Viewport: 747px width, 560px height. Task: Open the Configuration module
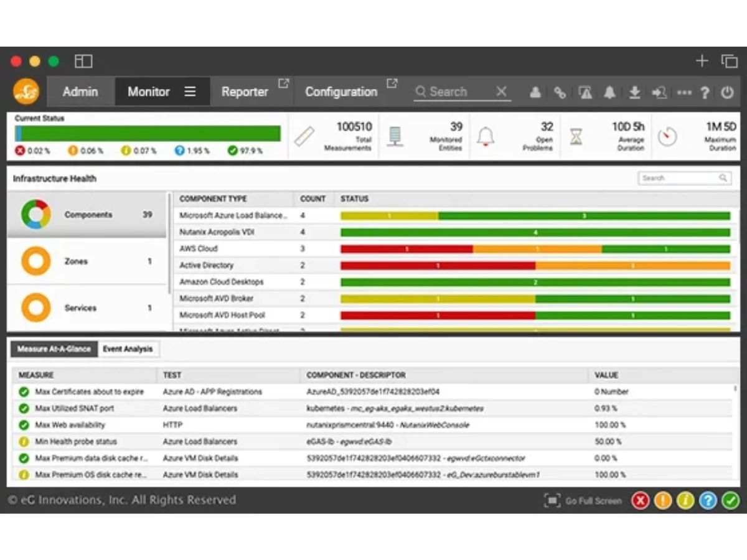[341, 91]
